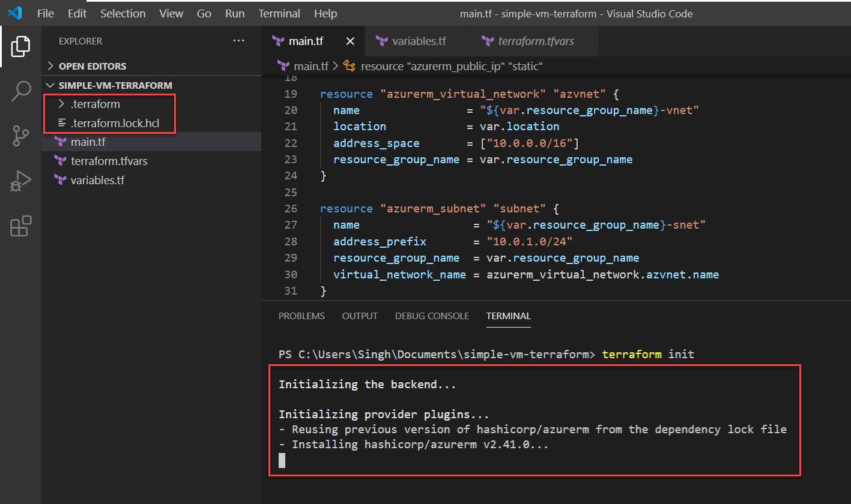Screen dimensions: 851x504
Task: Expand the Open Editors section
Action: tap(92, 66)
